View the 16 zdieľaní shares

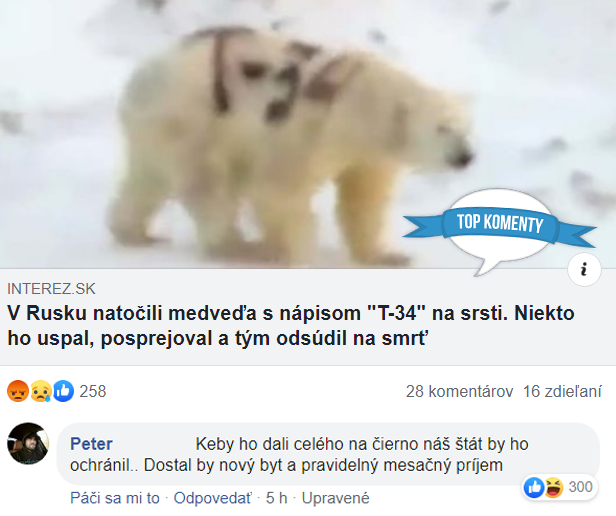point(562,391)
